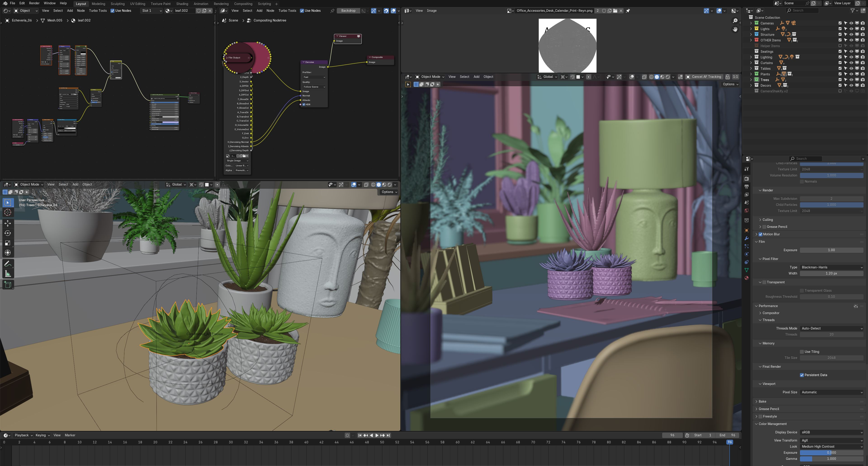
Task: Switch to the Shading workspace tab
Action: (x=182, y=4)
